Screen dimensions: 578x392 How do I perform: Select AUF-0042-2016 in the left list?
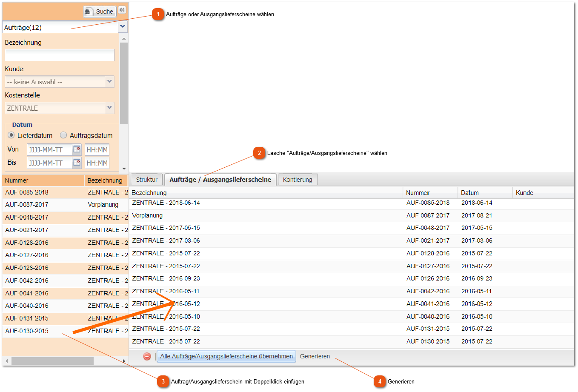coord(65,280)
